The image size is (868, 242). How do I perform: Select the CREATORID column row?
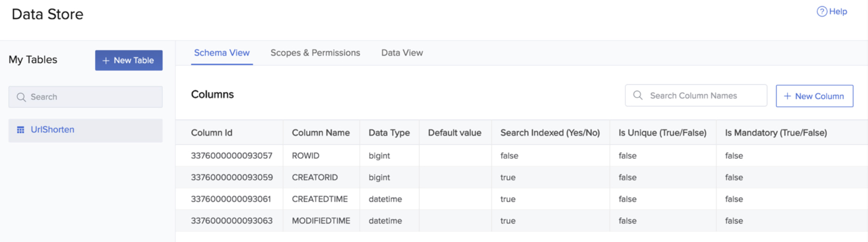[x=315, y=177]
